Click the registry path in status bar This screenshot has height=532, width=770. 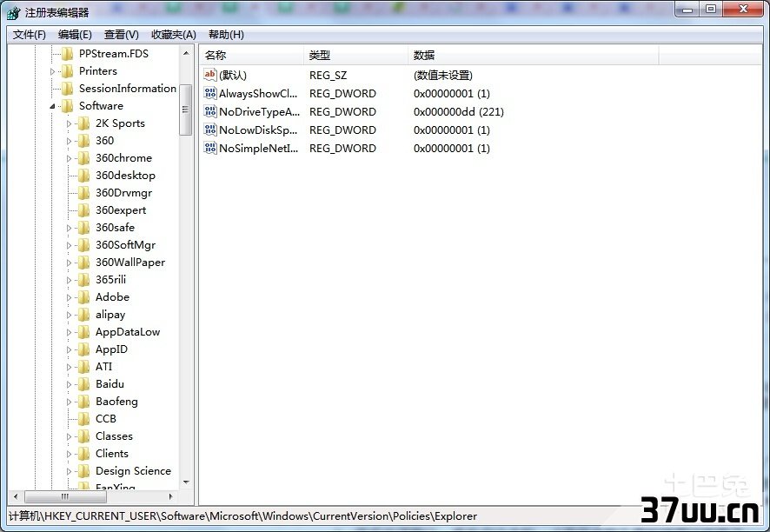[242, 515]
